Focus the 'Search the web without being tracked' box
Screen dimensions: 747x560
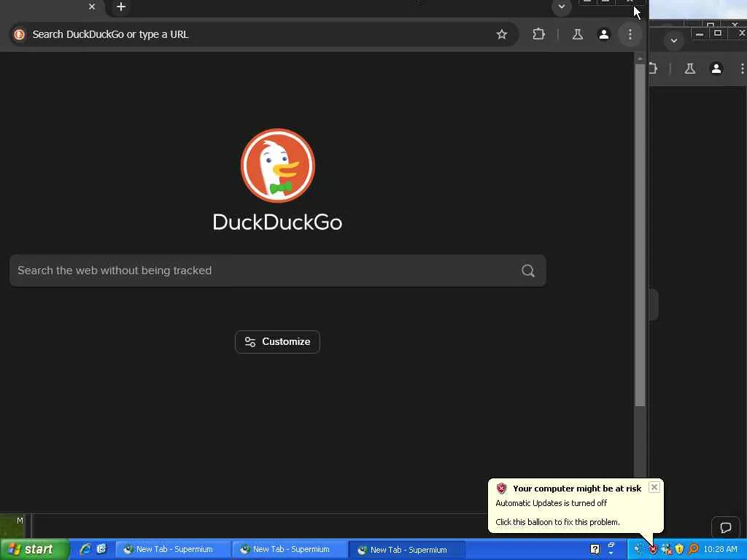coord(278,271)
